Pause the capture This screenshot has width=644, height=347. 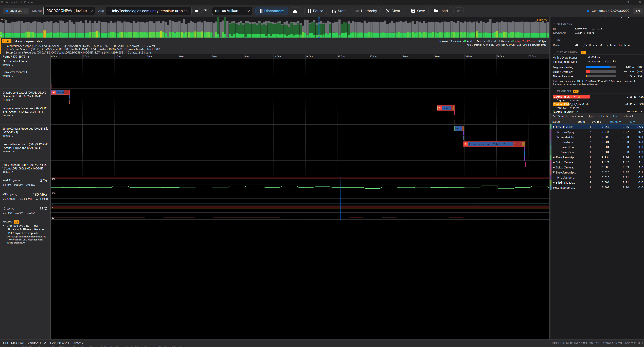315,11
